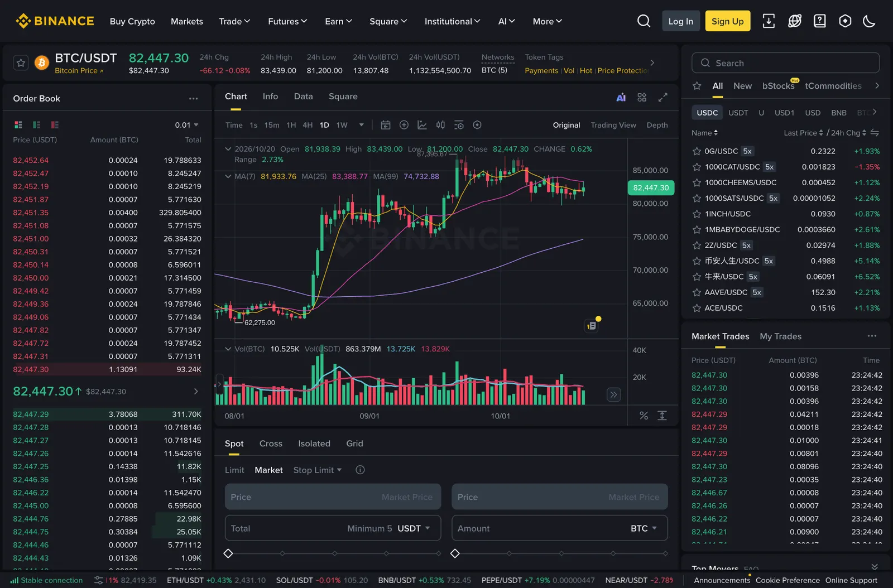The width and height of the screenshot is (893, 588).
Task: Expand the Futures navigation menu
Action: pos(287,21)
